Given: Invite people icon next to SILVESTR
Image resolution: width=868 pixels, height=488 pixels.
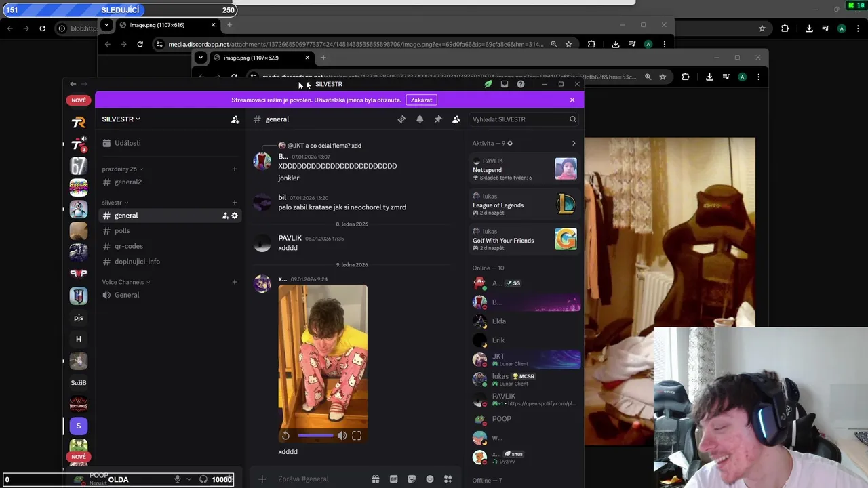Looking at the screenshot, I should 235,119.
